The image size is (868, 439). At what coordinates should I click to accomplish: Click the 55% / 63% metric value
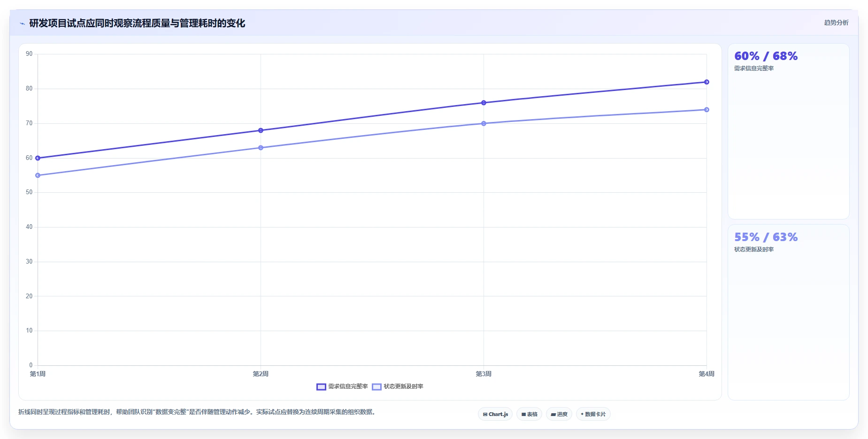click(x=766, y=237)
